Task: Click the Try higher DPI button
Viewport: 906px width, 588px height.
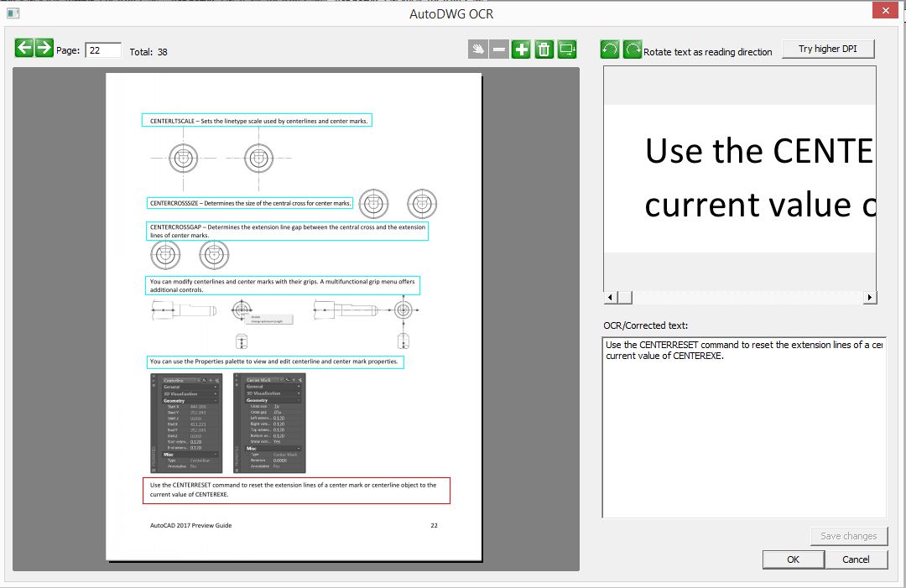Action: click(828, 49)
